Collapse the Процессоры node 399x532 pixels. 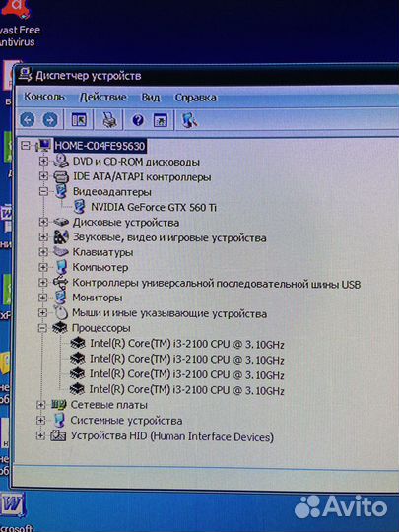coord(42,328)
